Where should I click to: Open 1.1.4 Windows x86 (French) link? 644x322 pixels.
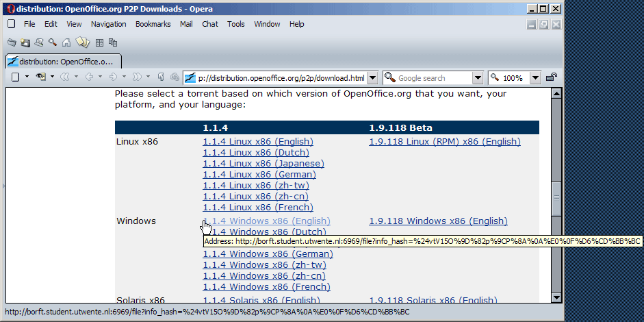click(x=266, y=286)
